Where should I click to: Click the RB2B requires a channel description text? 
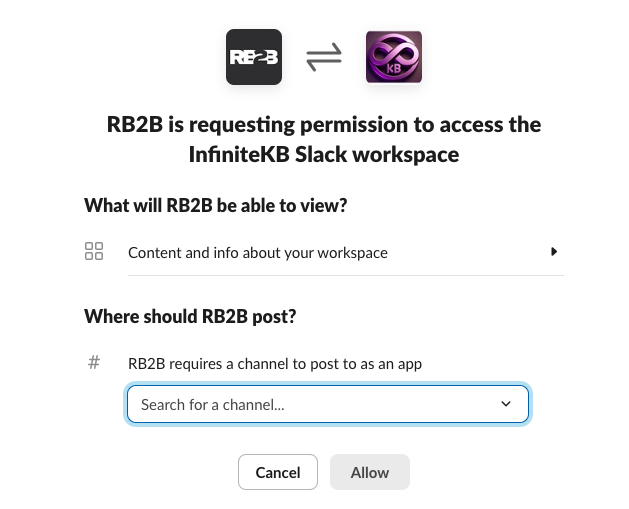[x=275, y=363]
